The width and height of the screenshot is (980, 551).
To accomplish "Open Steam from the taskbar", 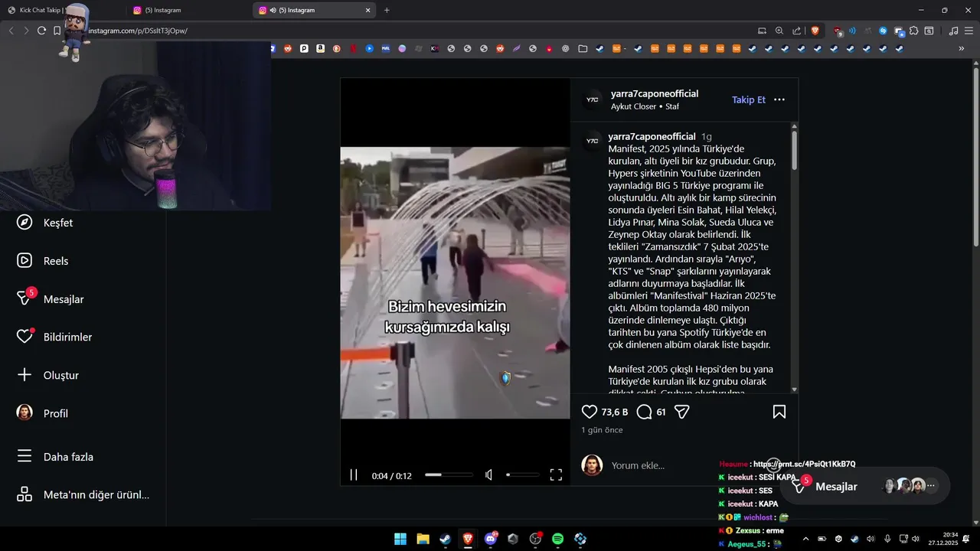I will [445, 539].
